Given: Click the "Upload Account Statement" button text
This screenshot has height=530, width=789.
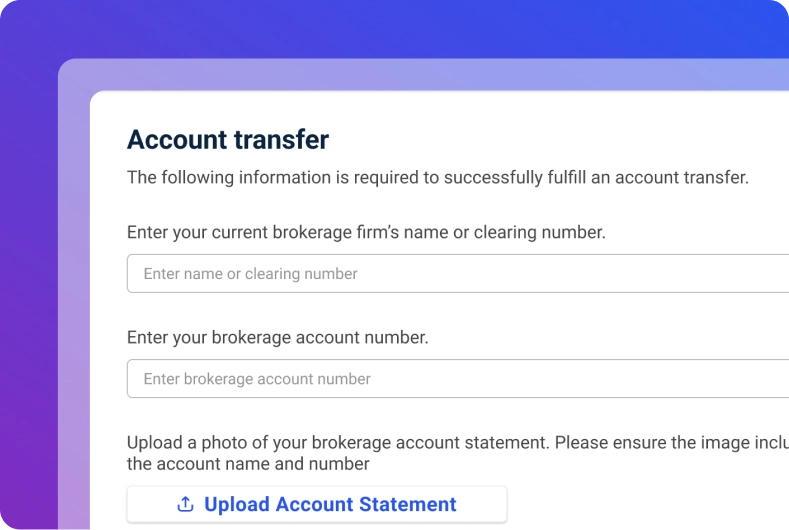Looking at the screenshot, I should (x=330, y=504).
